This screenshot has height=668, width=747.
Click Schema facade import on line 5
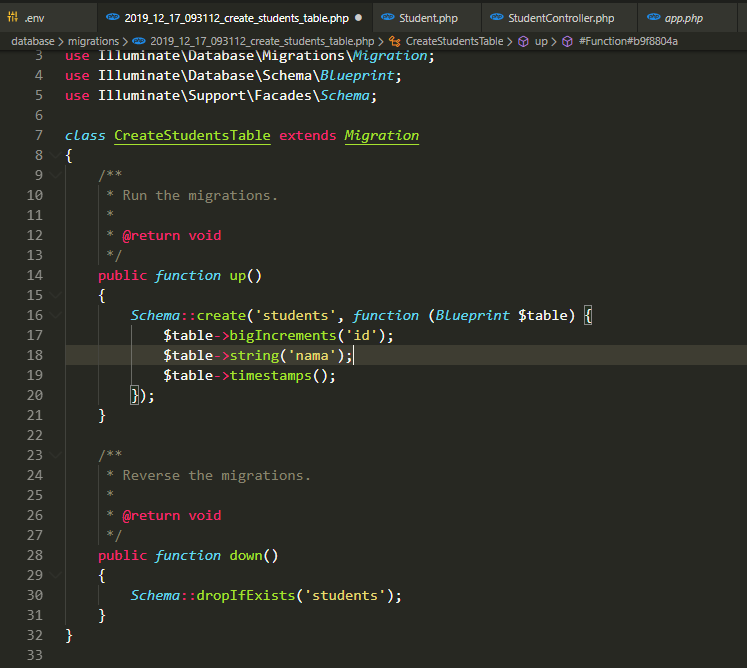click(345, 95)
